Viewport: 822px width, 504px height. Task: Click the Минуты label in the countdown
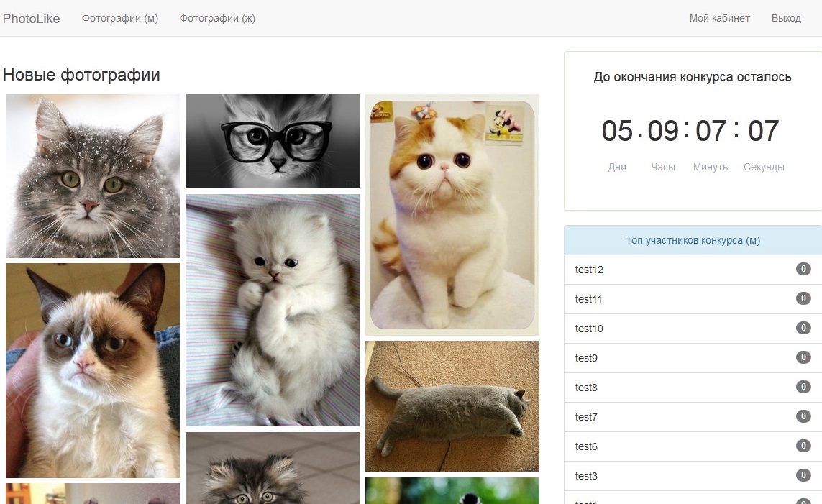point(711,167)
